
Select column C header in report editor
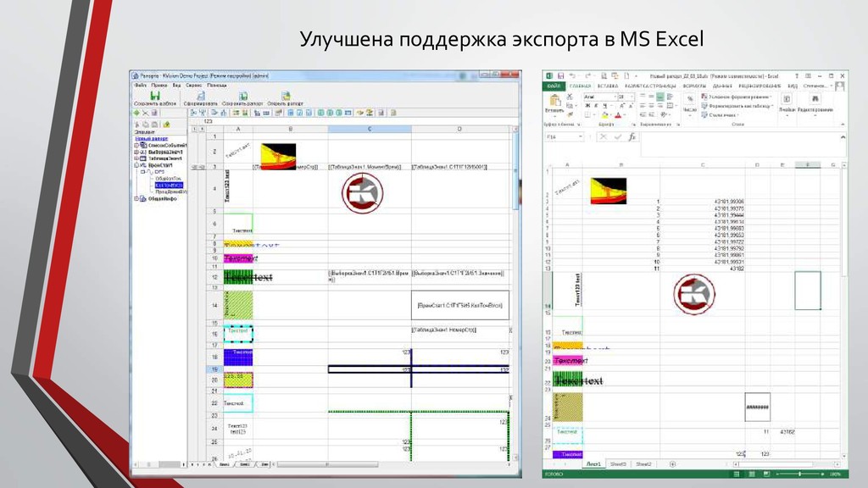click(370, 129)
